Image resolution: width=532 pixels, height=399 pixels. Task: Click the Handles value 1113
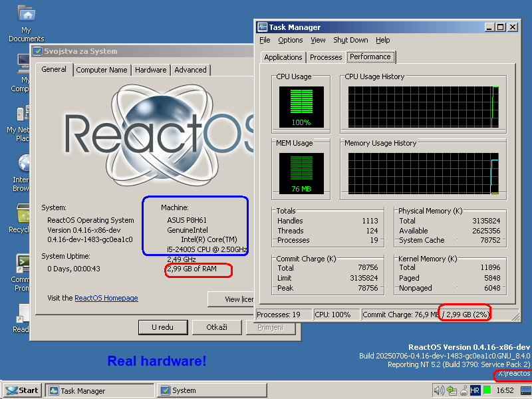click(x=370, y=221)
